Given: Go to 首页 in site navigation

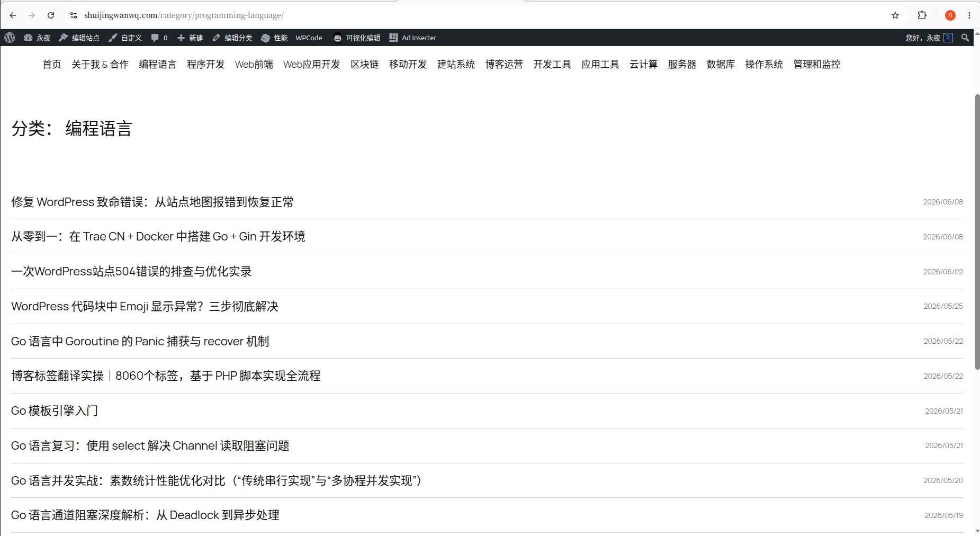Looking at the screenshot, I should click(52, 64).
